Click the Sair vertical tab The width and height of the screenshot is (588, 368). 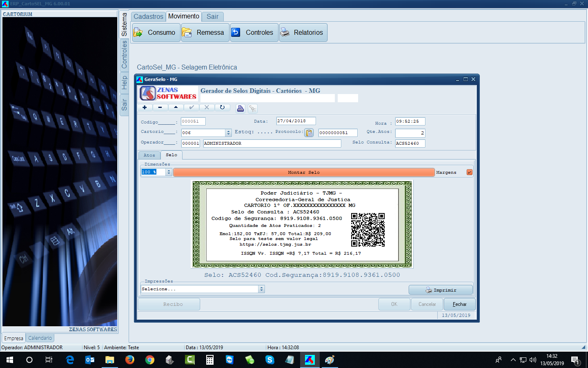pos(125,105)
